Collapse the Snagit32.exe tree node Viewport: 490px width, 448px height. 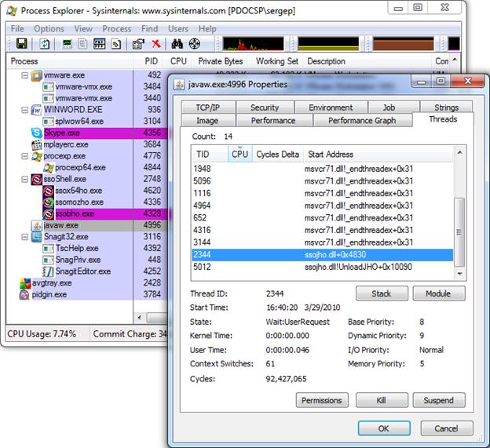[24, 237]
